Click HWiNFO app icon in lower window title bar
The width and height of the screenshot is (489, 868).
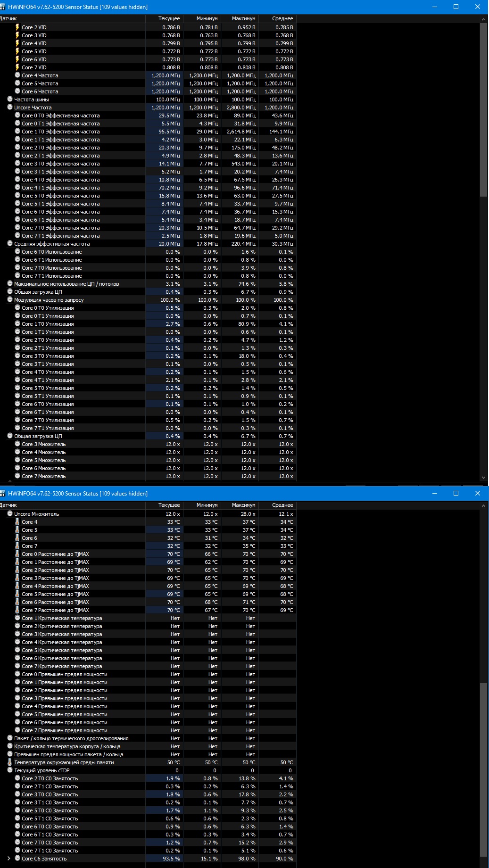(3, 494)
